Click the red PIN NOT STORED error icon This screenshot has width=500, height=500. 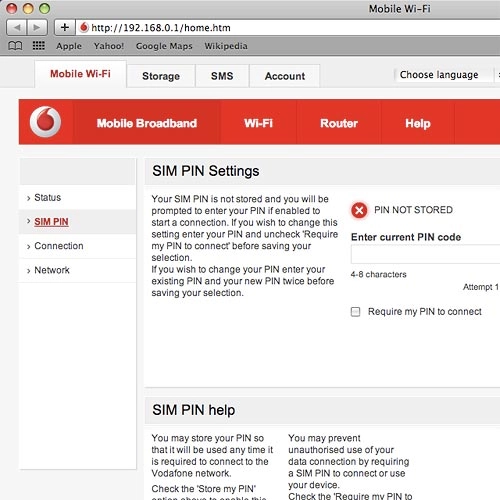359,210
